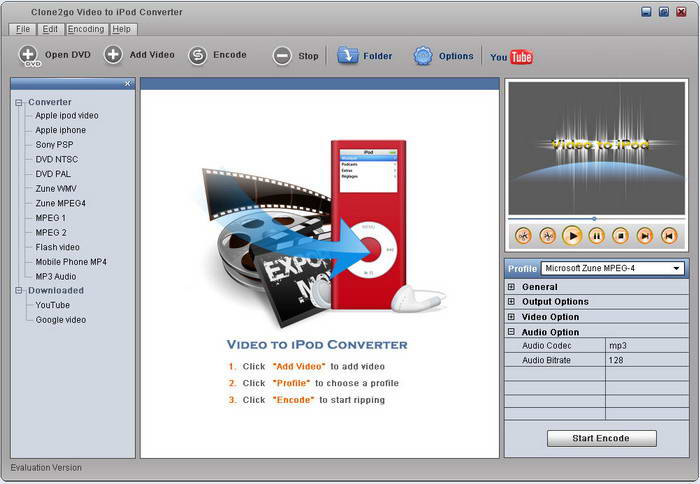Click the preview seek slider handle
The width and height of the screenshot is (700, 484).
[594, 219]
